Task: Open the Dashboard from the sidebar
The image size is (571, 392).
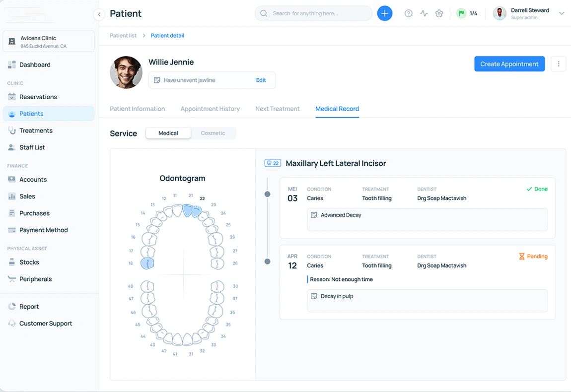Action: click(35, 65)
